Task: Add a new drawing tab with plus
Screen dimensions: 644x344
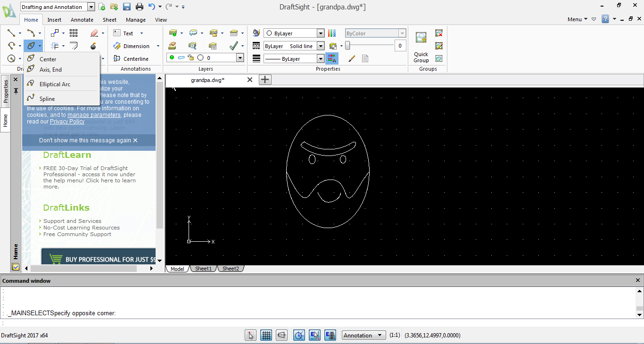Action: (x=265, y=80)
